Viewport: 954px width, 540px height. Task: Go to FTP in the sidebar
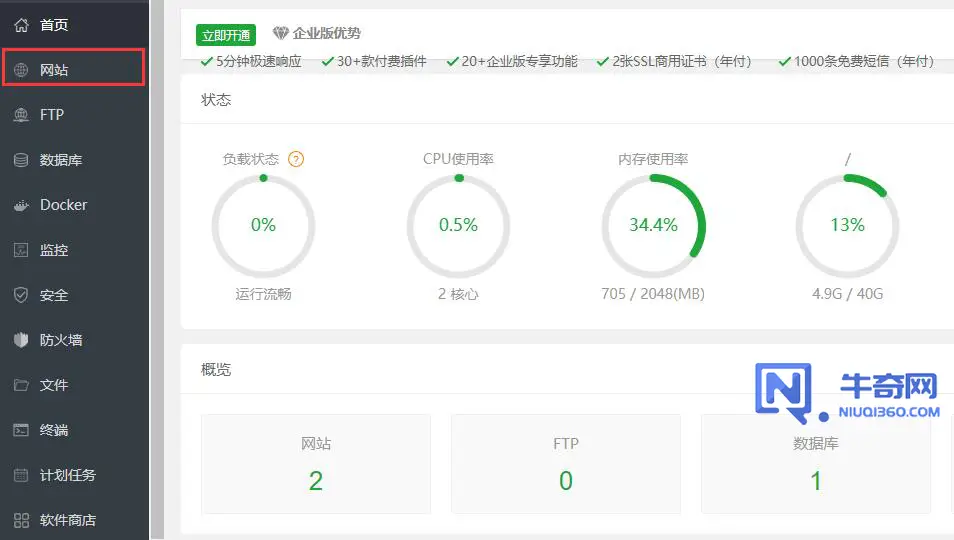74,115
